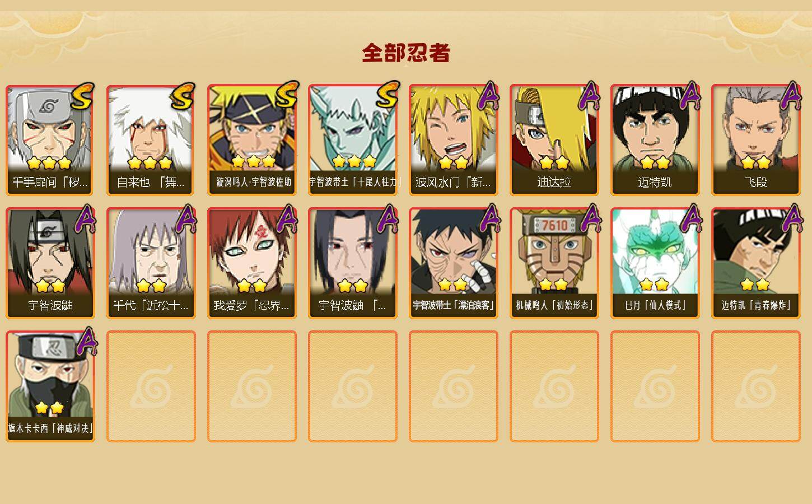Select the 宇智波带土「十尾人柱力」card

click(353, 140)
